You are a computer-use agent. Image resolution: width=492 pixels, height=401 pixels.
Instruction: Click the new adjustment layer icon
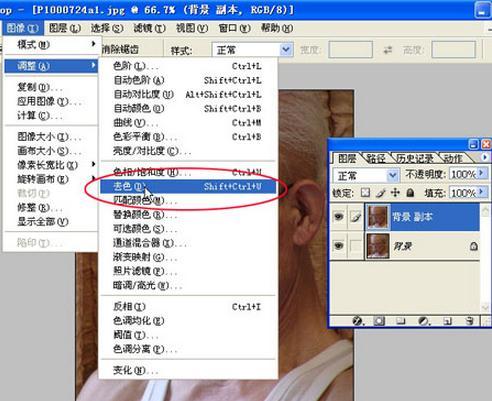coord(424,321)
